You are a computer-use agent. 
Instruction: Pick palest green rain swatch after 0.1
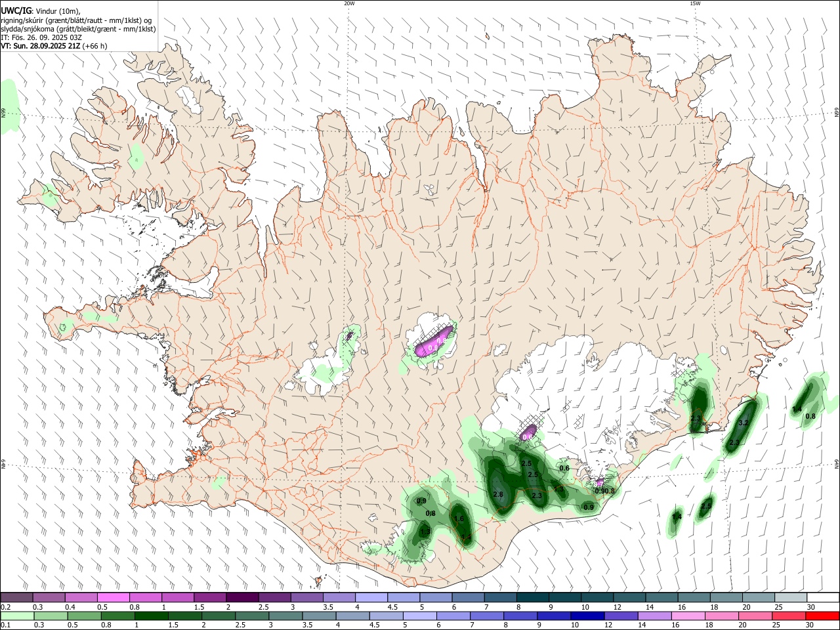tap(17, 616)
